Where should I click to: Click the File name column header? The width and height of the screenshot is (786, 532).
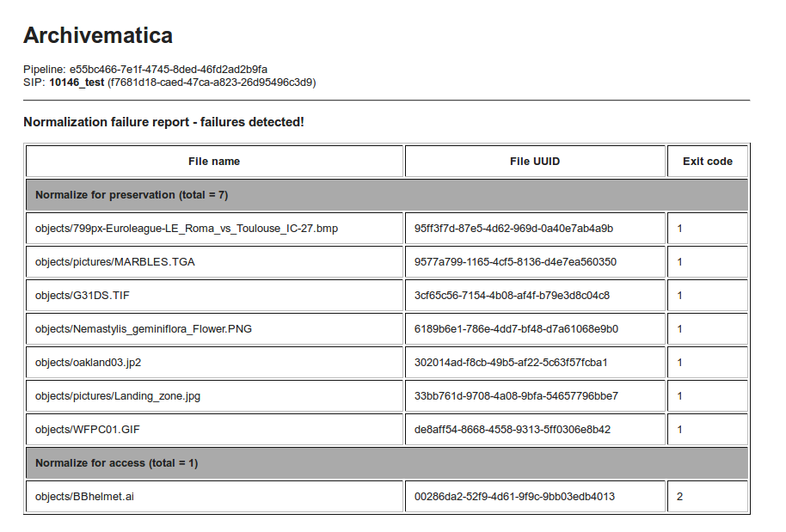click(x=214, y=162)
